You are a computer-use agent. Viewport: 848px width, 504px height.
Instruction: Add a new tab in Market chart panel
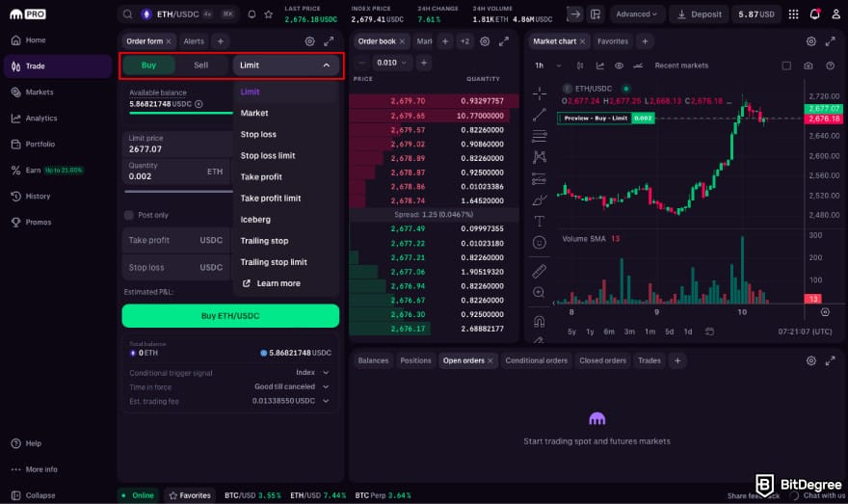(x=645, y=41)
